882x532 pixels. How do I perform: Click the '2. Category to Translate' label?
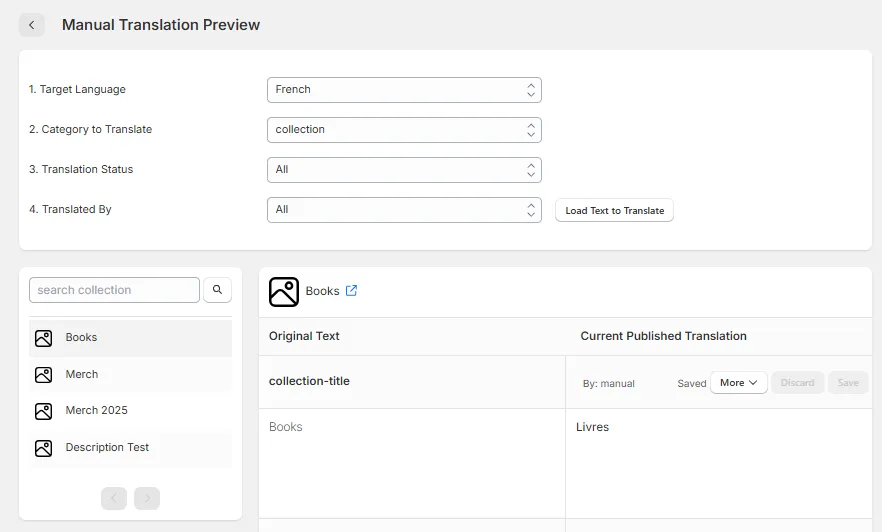click(91, 129)
